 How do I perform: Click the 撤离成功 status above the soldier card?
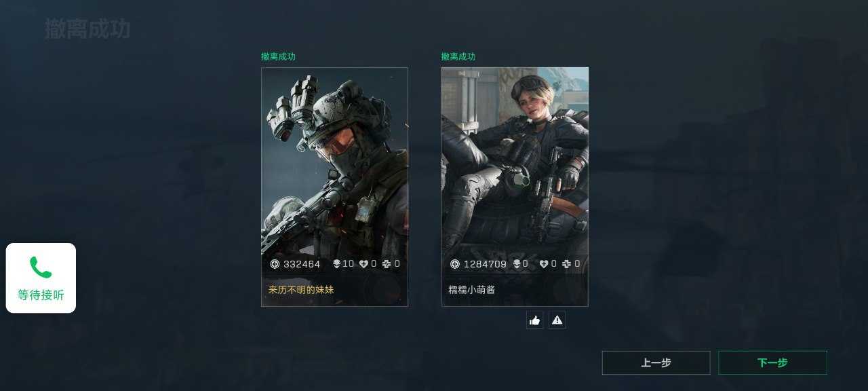pos(278,57)
